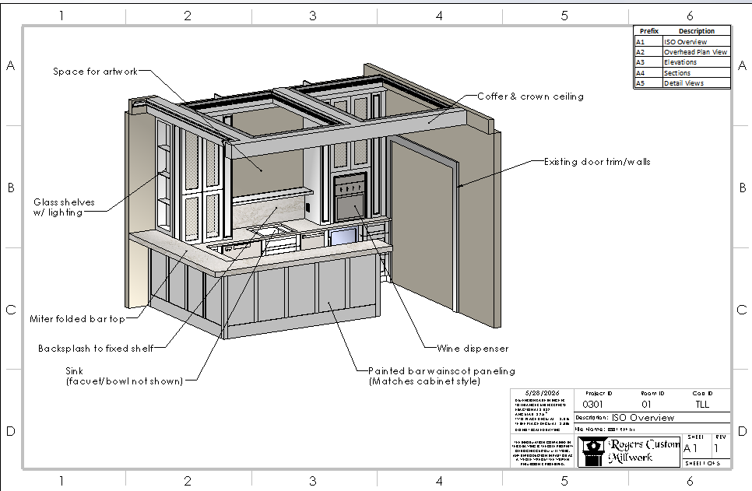This screenshot has width=752, height=491.
Task: Click the Rogers Custom Millwork logo
Action: click(629, 451)
